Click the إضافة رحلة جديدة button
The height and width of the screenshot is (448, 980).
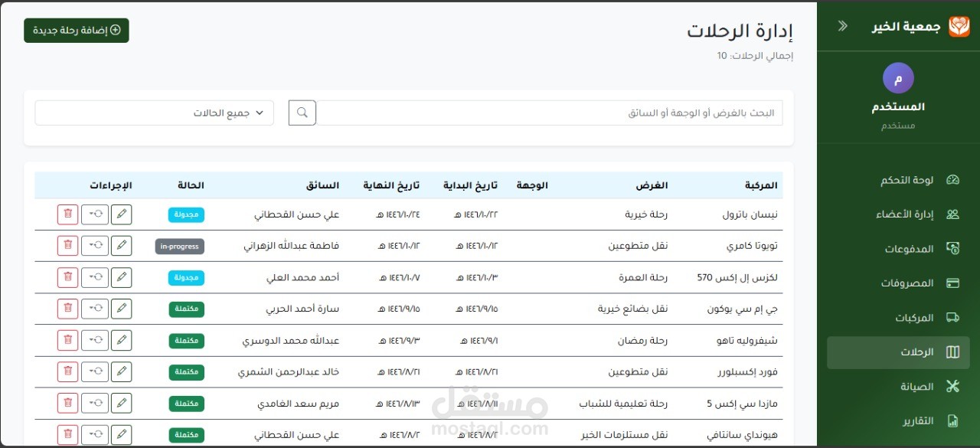pos(77,31)
